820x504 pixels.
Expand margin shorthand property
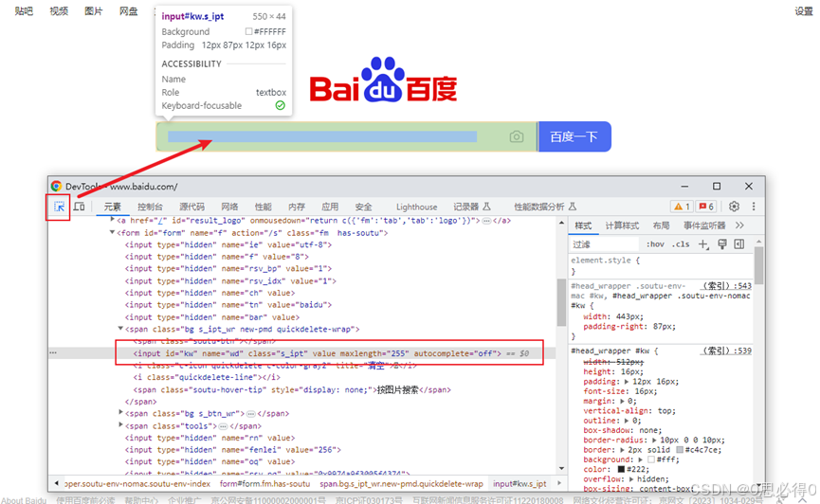[x=622, y=401]
